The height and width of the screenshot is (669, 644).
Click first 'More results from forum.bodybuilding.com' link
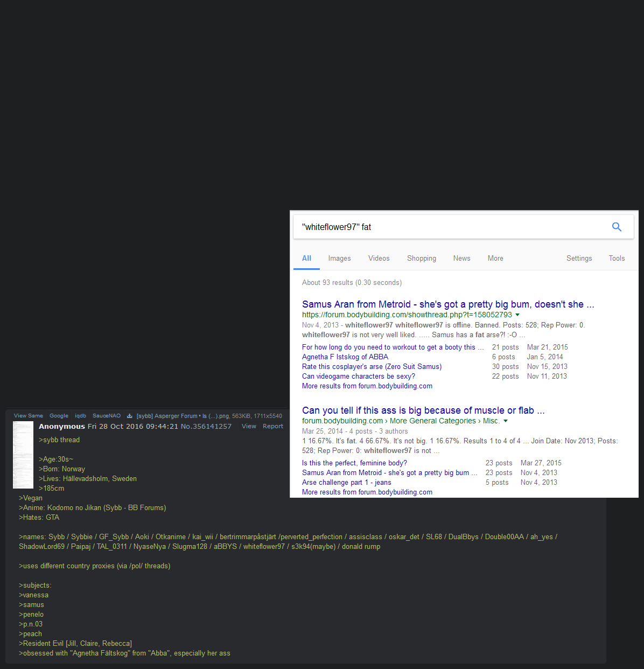tap(367, 386)
